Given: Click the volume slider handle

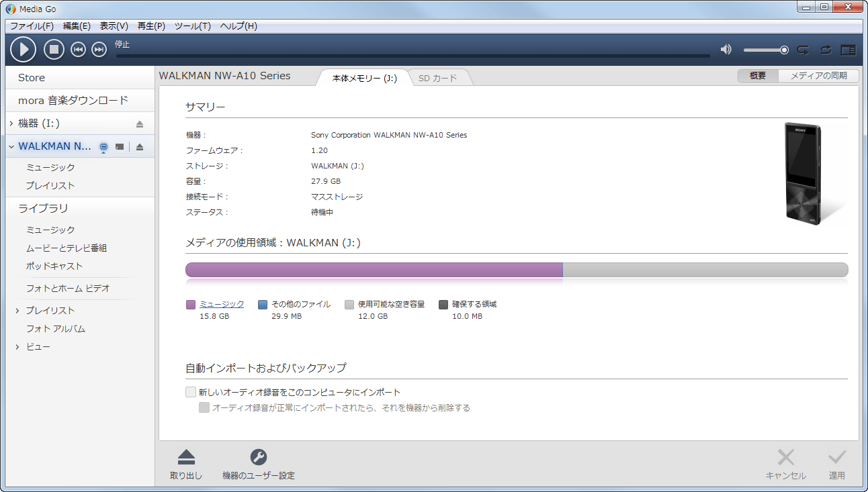Looking at the screenshot, I should [784, 50].
